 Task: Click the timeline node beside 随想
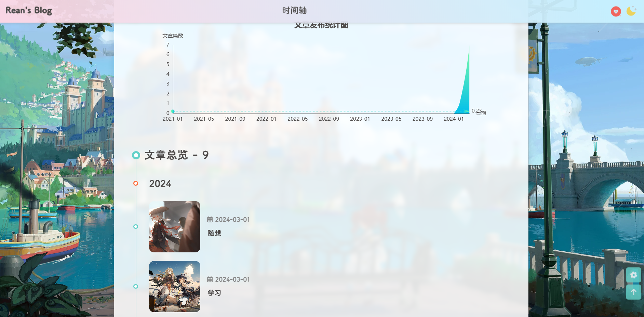pos(136,226)
